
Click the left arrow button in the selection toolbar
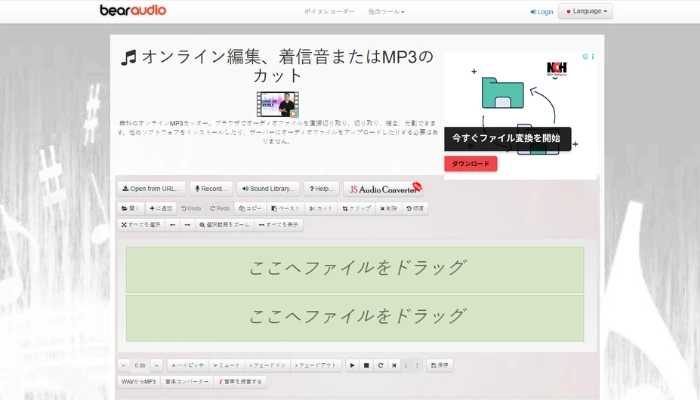click(172, 225)
